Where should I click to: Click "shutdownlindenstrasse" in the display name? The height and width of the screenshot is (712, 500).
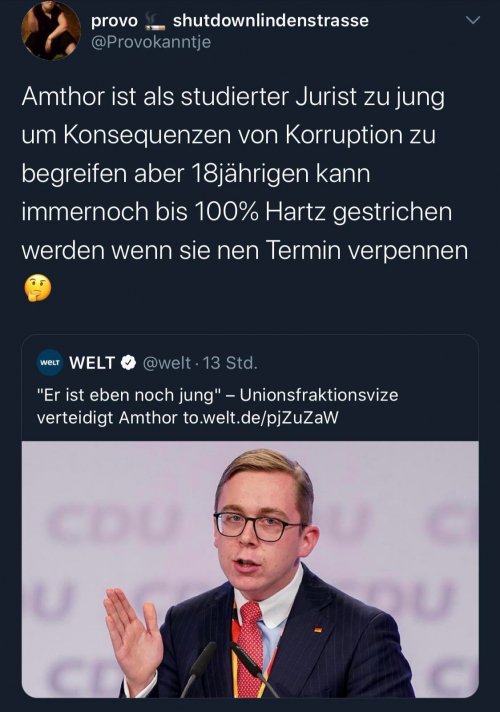[271, 20]
